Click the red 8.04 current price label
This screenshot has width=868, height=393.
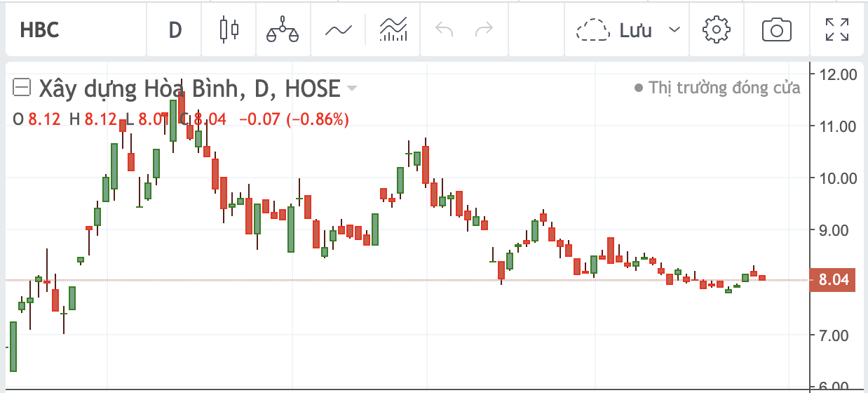tap(832, 280)
